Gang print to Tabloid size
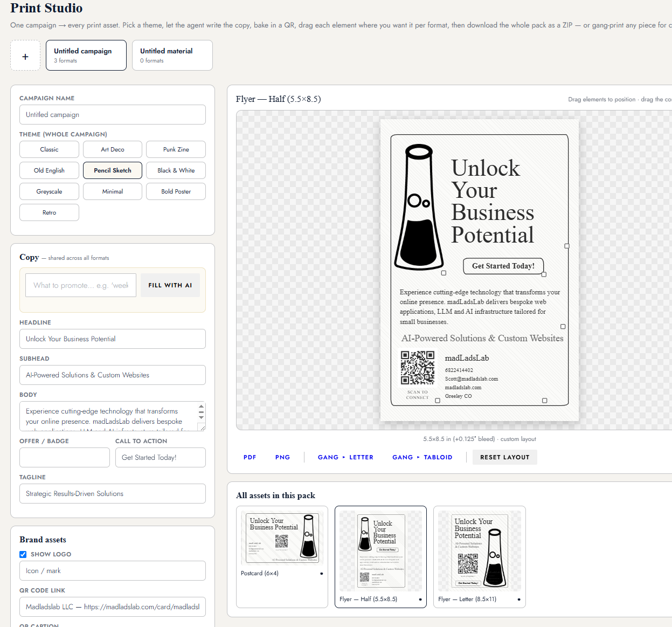Viewport: 672px width, 627px height. click(x=422, y=457)
